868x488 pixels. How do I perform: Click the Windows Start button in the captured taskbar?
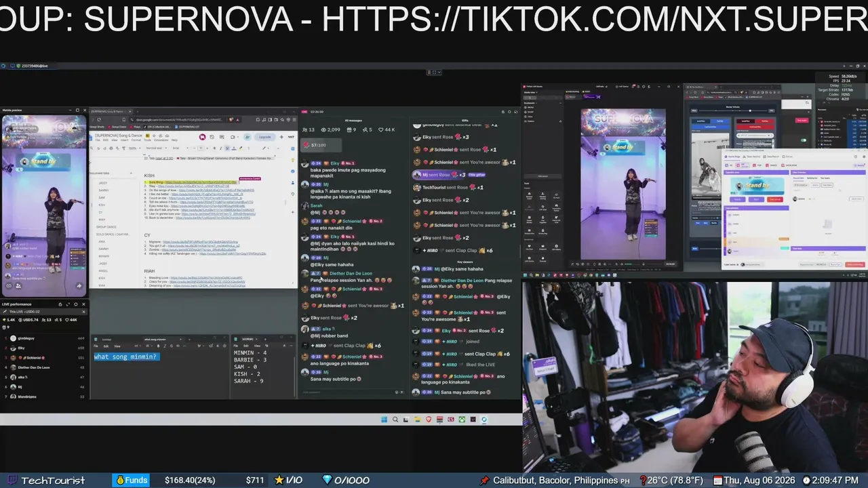pyautogui.click(x=384, y=420)
